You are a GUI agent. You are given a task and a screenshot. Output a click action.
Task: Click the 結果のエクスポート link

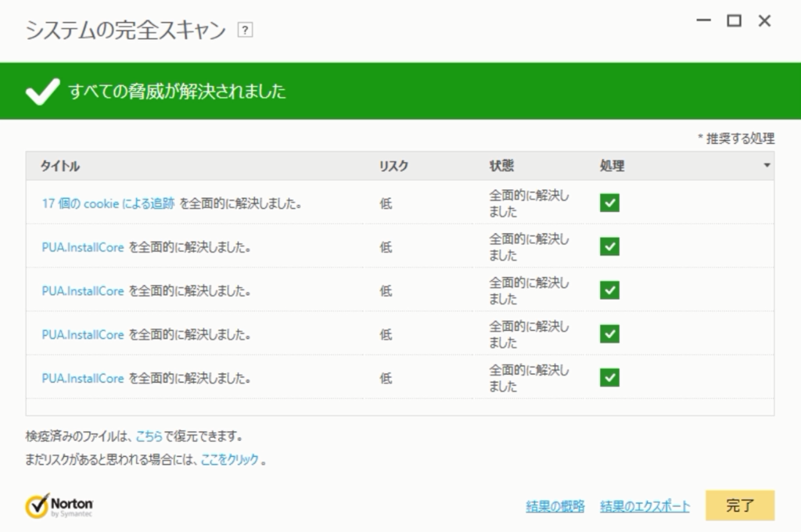click(x=645, y=506)
